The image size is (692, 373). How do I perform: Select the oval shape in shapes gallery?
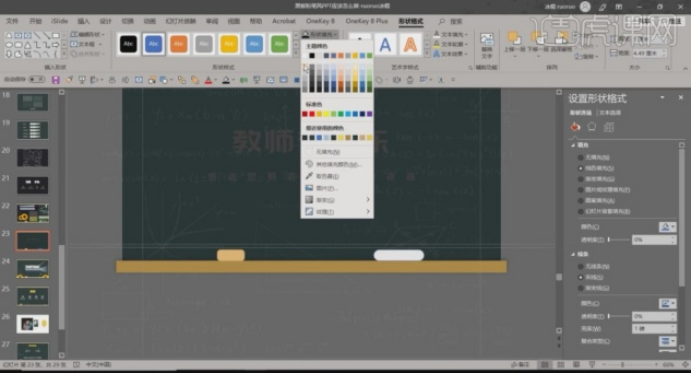(9, 45)
